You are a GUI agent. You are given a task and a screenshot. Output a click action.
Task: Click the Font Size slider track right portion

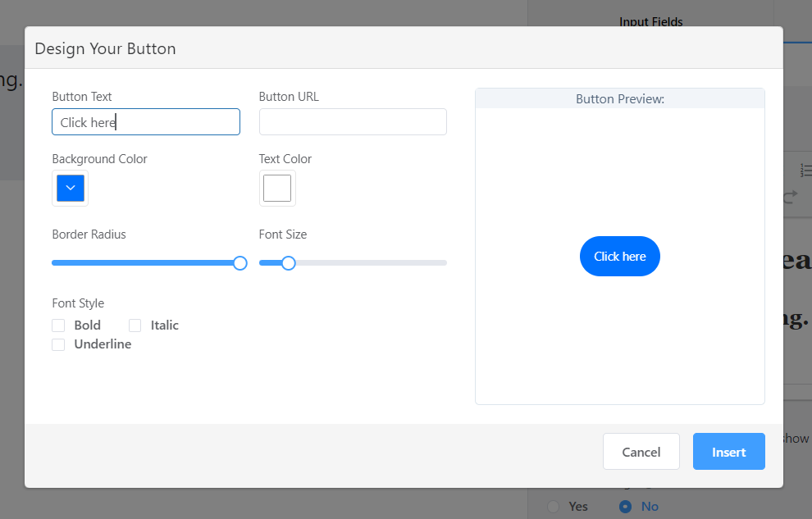[x=371, y=263]
